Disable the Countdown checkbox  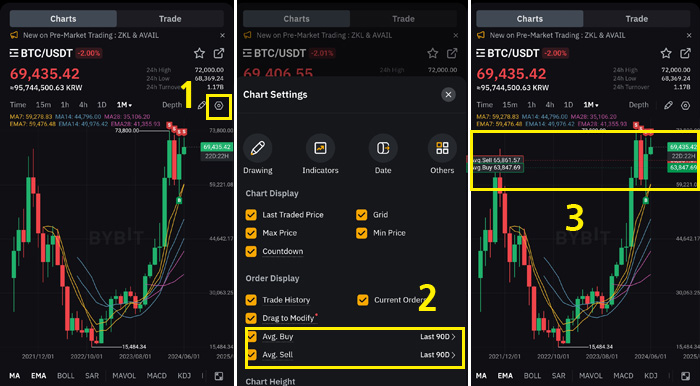(251, 251)
